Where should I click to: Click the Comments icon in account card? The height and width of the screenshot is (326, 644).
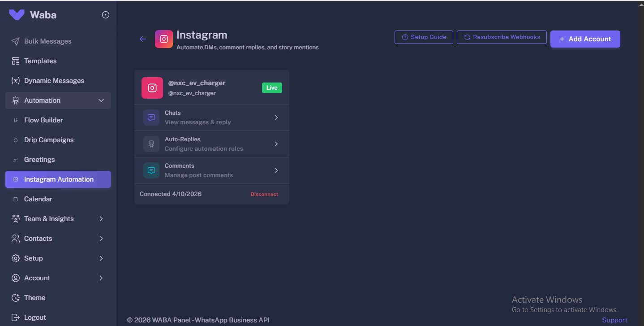click(x=151, y=170)
